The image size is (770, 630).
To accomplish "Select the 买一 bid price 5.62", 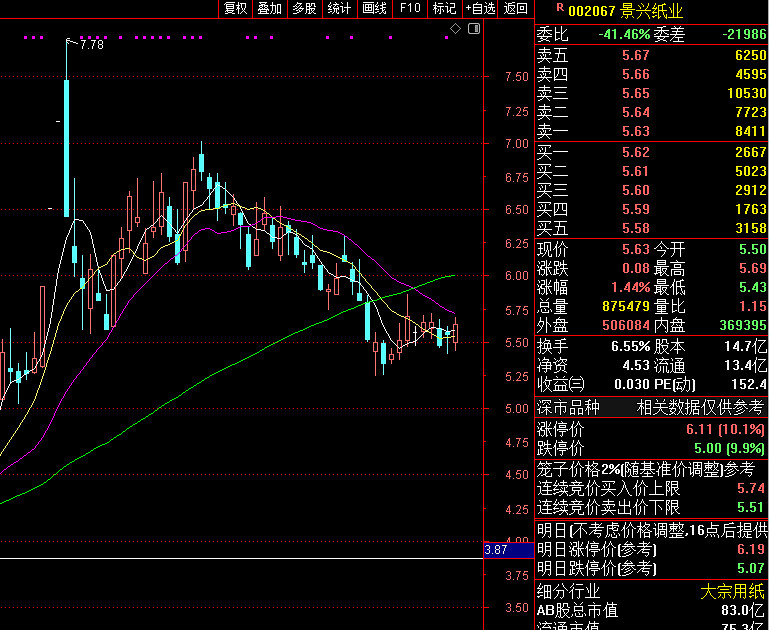I will tap(635, 152).
